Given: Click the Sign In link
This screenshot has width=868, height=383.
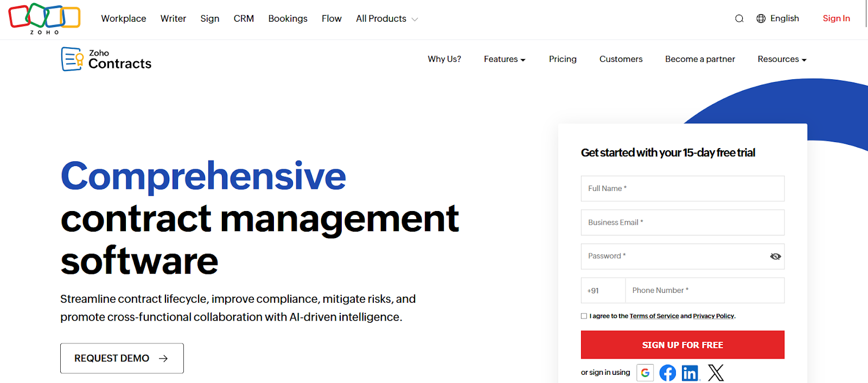Looking at the screenshot, I should [836, 18].
